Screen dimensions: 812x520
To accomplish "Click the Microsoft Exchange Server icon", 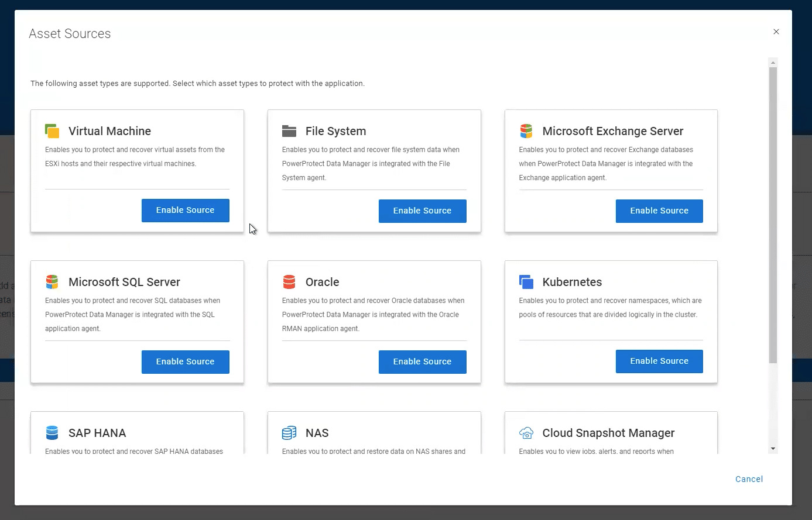I will click(x=526, y=131).
